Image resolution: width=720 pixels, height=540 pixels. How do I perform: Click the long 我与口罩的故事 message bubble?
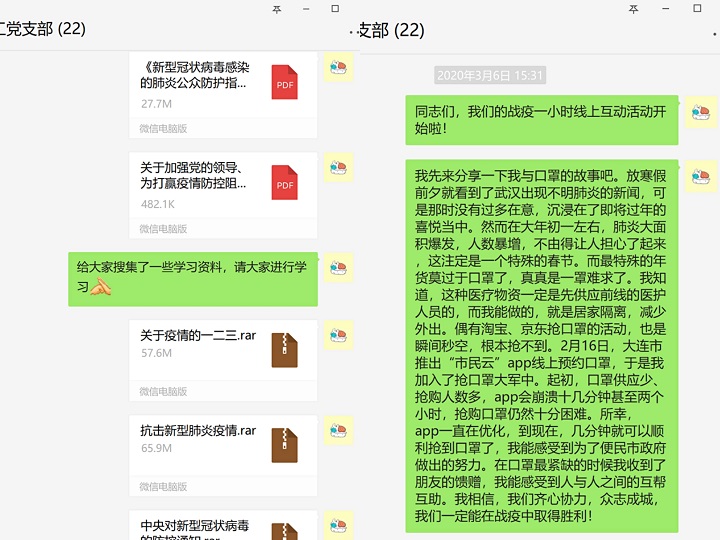pyautogui.click(x=541, y=345)
